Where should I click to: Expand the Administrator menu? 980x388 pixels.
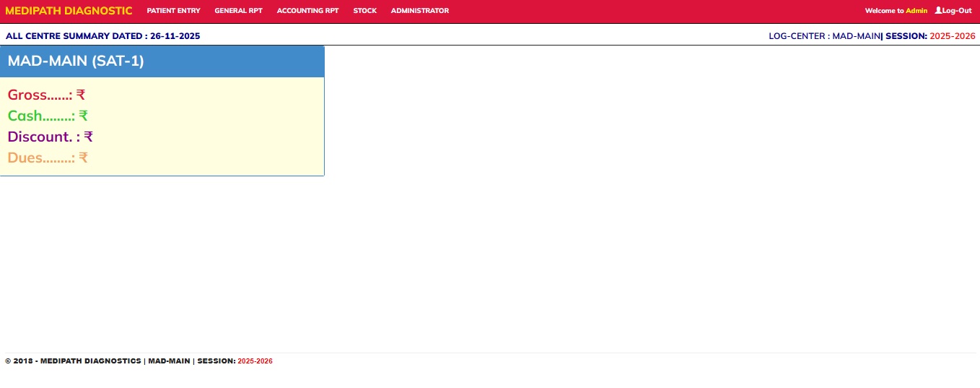click(x=419, y=11)
